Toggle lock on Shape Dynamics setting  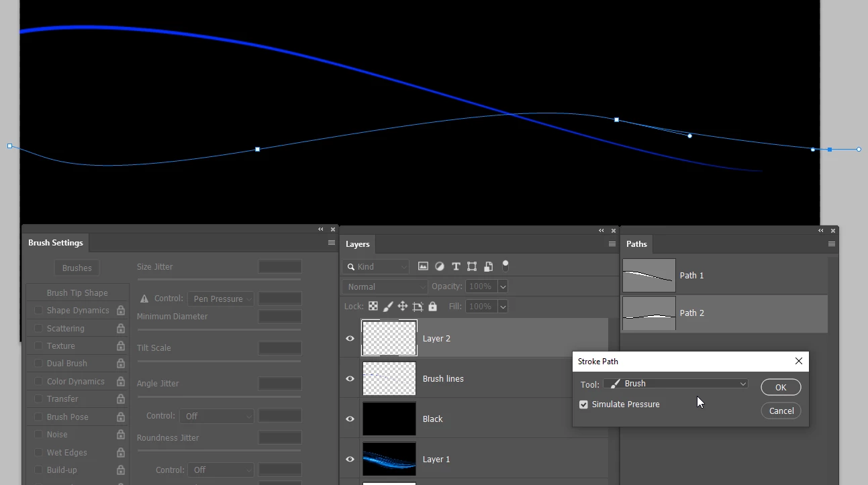pyautogui.click(x=121, y=311)
